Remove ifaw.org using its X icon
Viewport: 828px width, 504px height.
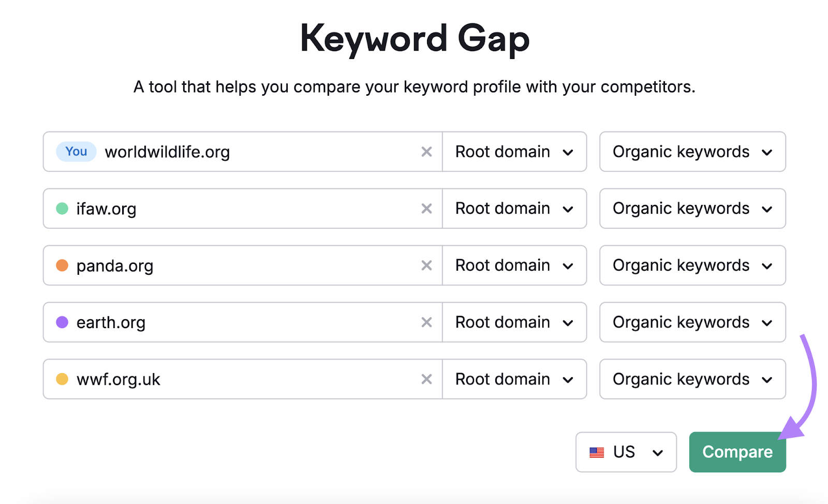click(x=426, y=209)
